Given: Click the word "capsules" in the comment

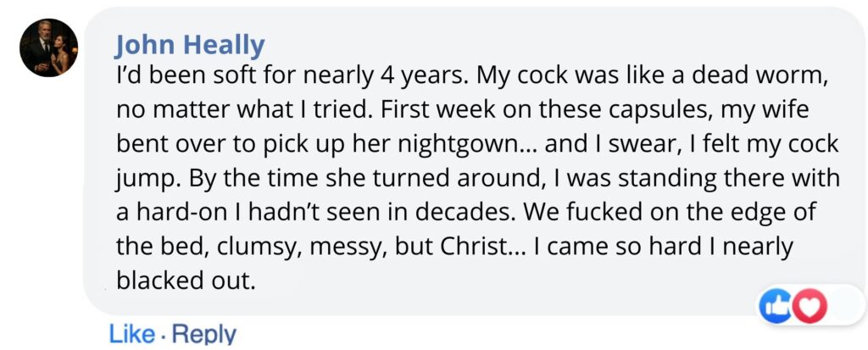Looking at the screenshot, I should click(662, 108).
